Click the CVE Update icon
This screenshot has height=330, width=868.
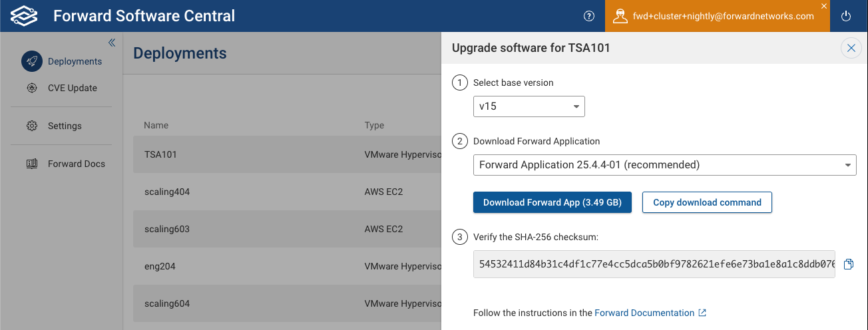(x=32, y=88)
